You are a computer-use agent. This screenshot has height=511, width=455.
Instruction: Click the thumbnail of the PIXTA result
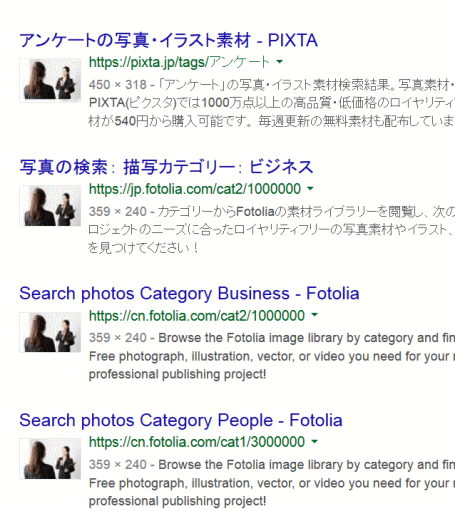[x=50, y=80]
